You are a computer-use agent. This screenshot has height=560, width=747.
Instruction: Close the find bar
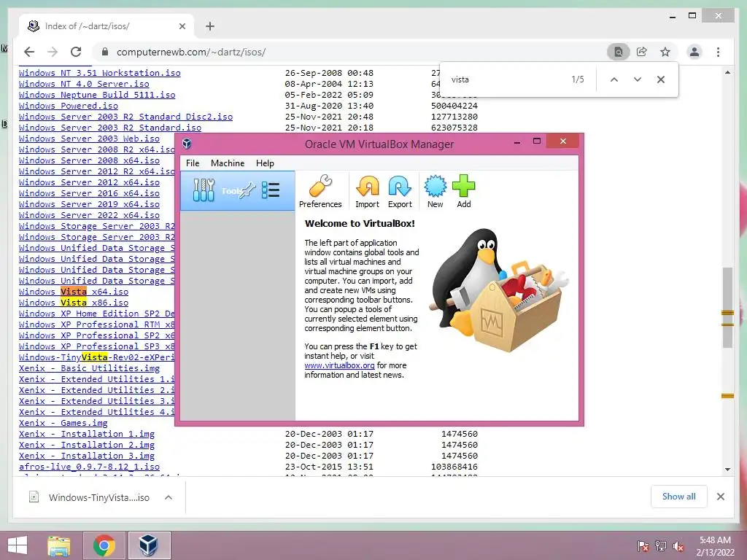click(661, 79)
